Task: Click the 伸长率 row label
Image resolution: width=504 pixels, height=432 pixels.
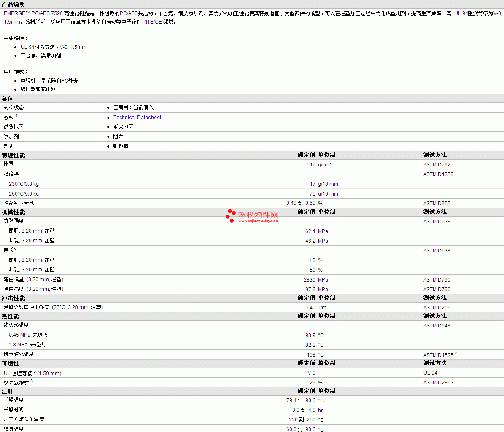Action: [x=11, y=250]
